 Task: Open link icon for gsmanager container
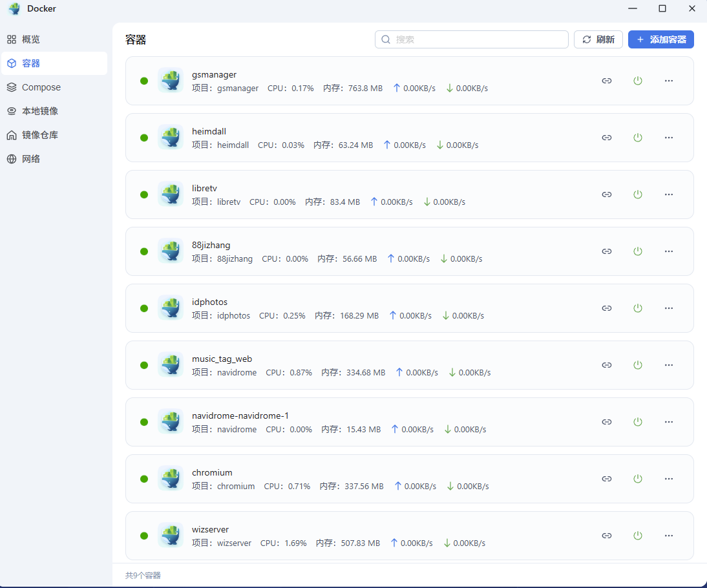[606, 81]
